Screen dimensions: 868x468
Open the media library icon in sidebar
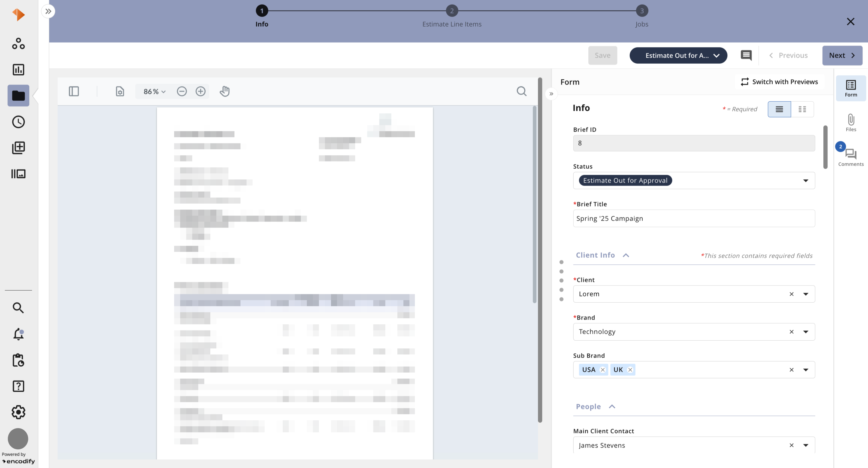[x=18, y=174]
